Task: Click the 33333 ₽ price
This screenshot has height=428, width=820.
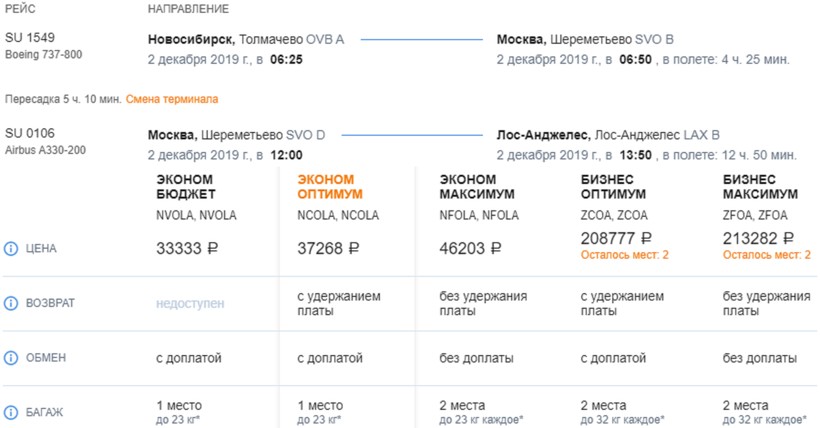Action: [186, 248]
